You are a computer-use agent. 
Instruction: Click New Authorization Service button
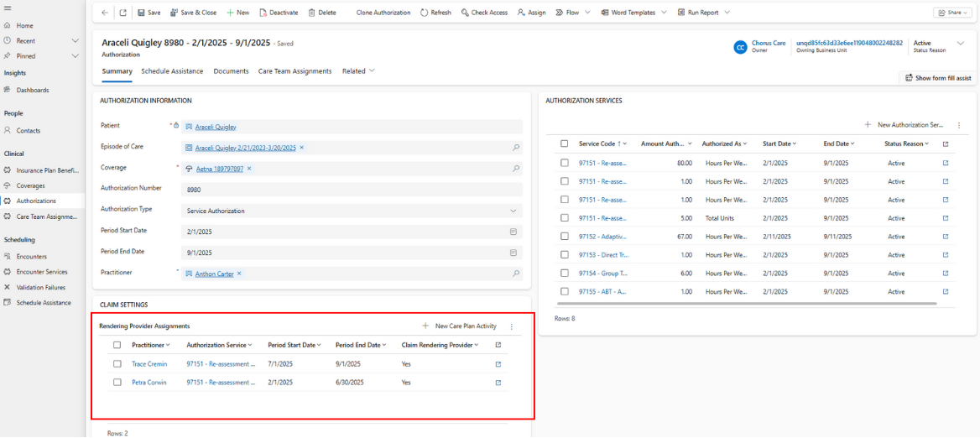[904, 125]
